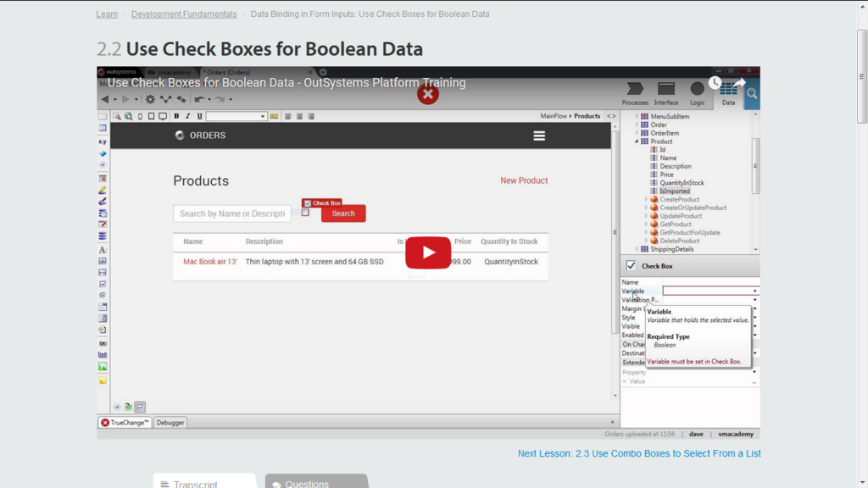Open the Validation Parent property dropdown
Screen dimensions: 868x488
click(754, 300)
